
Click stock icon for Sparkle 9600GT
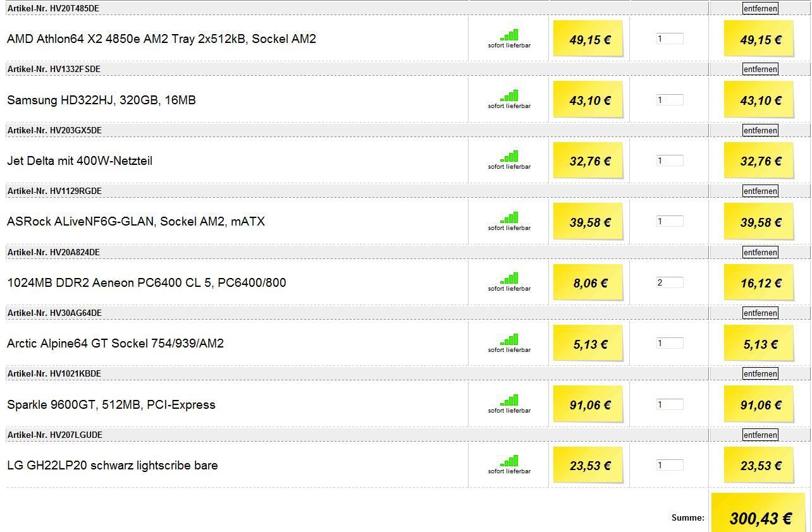coord(509,401)
